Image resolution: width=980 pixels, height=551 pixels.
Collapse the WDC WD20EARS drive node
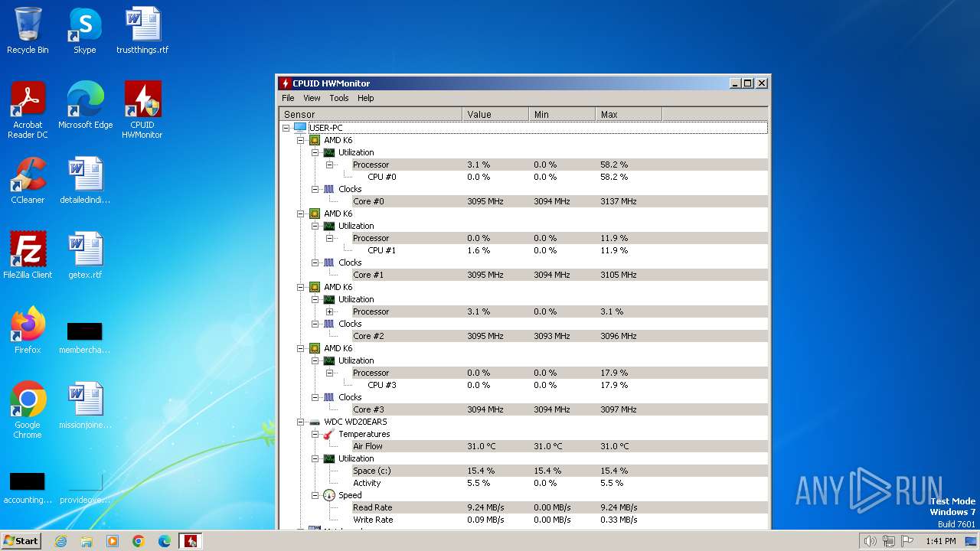click(x=300, y=422)
